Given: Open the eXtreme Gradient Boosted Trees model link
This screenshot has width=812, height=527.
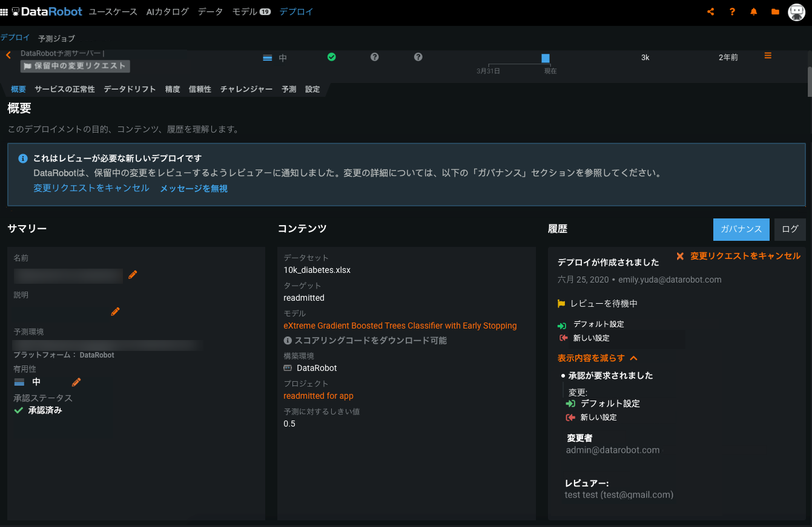Looking at the screenshot, I should [x=400, y=326].
